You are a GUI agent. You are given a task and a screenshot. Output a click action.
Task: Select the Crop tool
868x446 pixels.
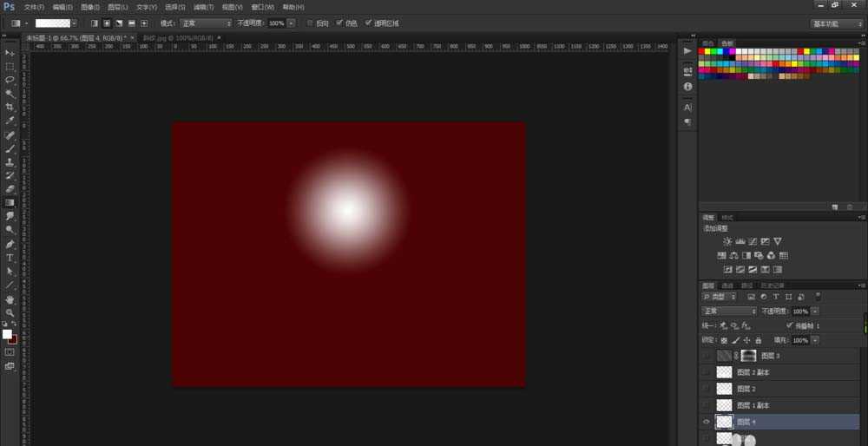coord(10,108)
